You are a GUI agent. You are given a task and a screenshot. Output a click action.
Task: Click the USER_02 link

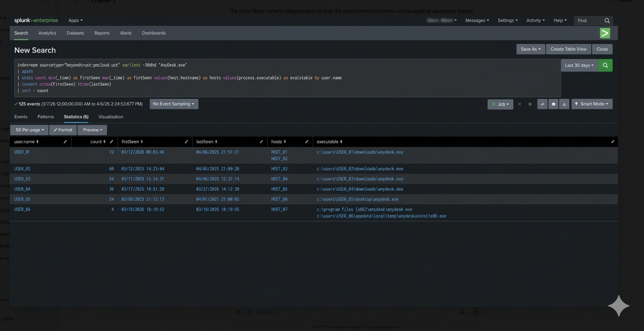22,169
